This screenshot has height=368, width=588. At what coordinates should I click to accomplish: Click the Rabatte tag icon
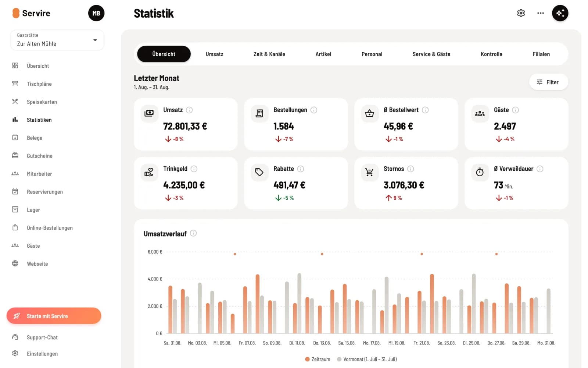pos(259,172)
